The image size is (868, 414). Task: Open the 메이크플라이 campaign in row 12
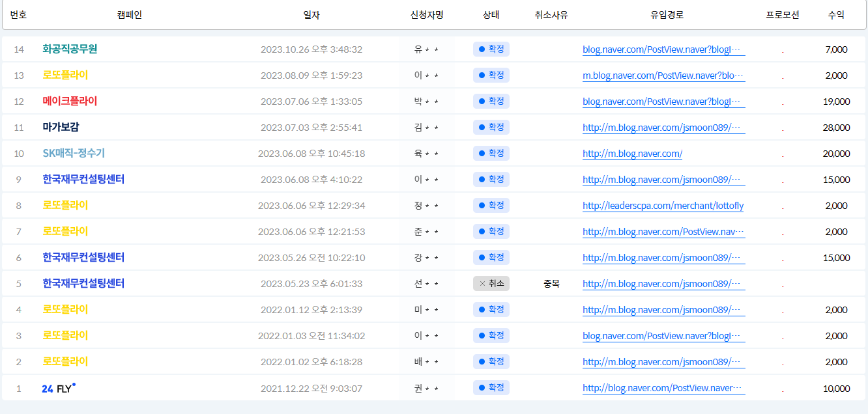(x=70, y=102)
